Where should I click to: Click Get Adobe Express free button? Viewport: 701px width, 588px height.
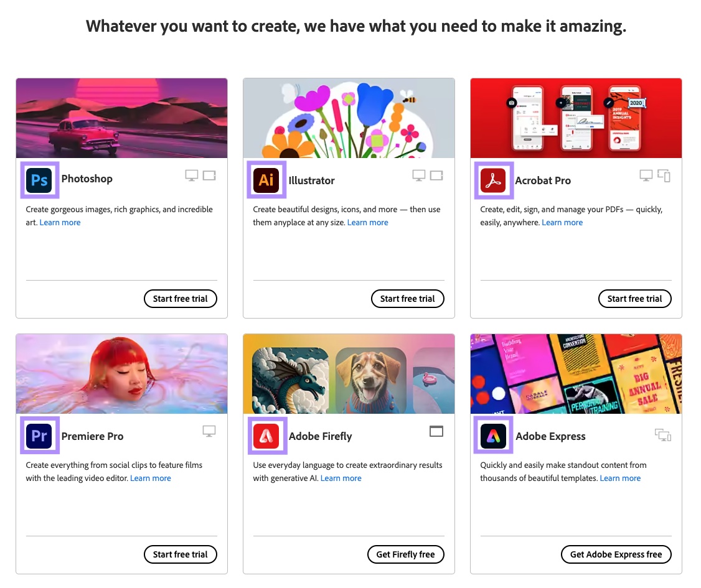(x=616, y=554)
